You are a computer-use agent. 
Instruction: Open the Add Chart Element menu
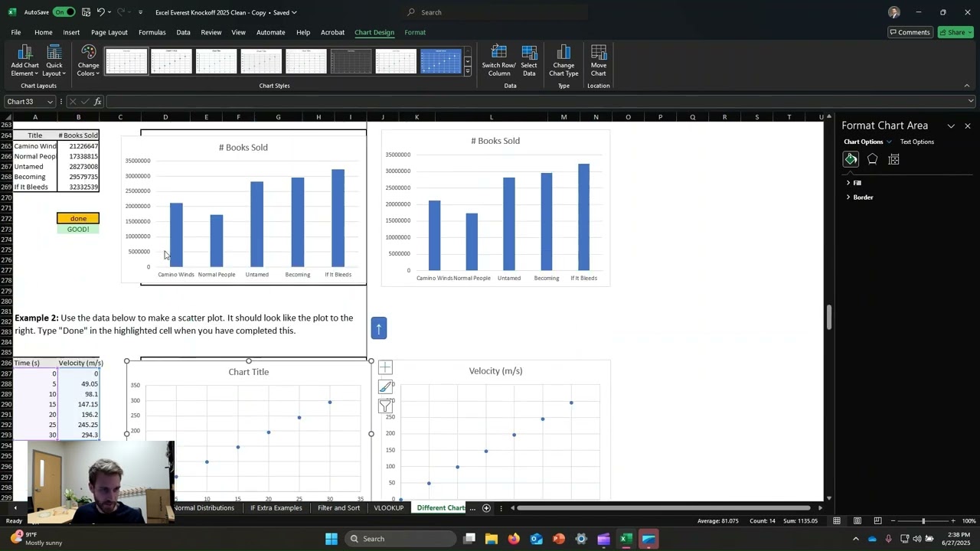[24, 60]
